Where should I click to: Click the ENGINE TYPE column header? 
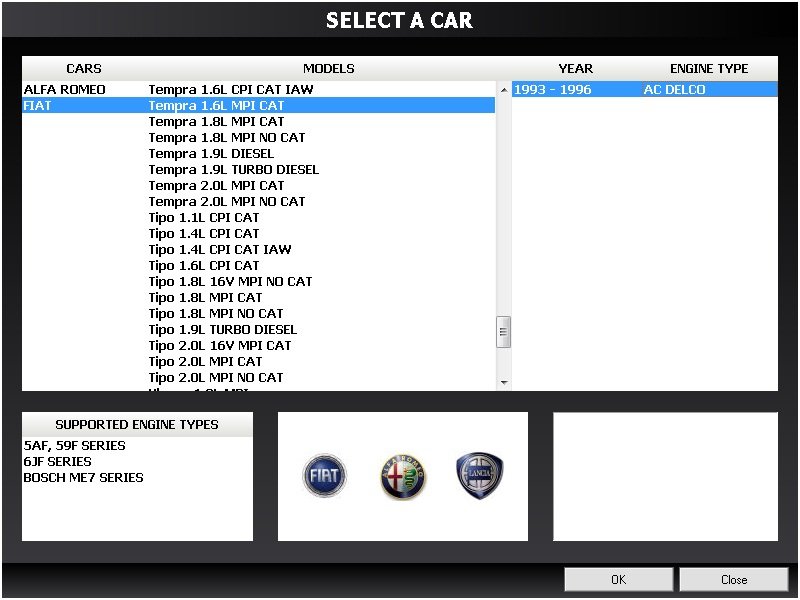[x=709, y=68]
